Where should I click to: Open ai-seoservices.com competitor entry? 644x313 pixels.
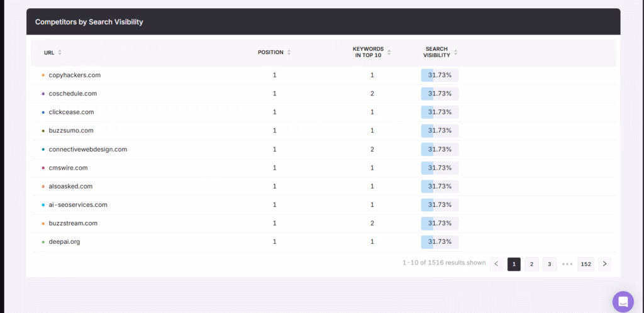(78, 205)
